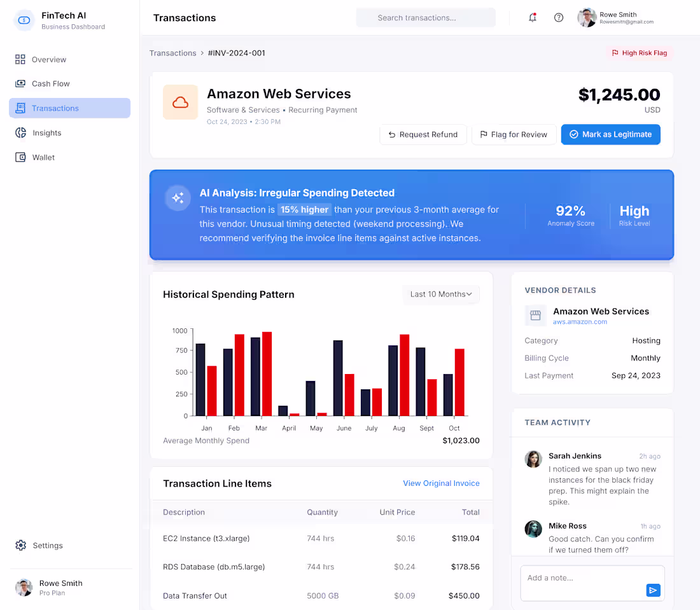Click Request Refund
The height and width of the screenshot is (610, 700).
pos(423,134)
